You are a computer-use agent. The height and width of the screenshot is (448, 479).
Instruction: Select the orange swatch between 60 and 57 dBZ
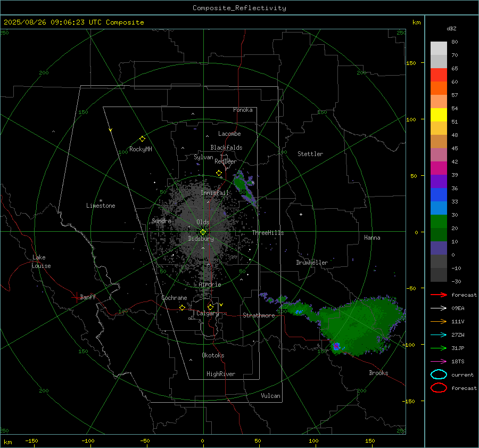(x=439, y=88)
